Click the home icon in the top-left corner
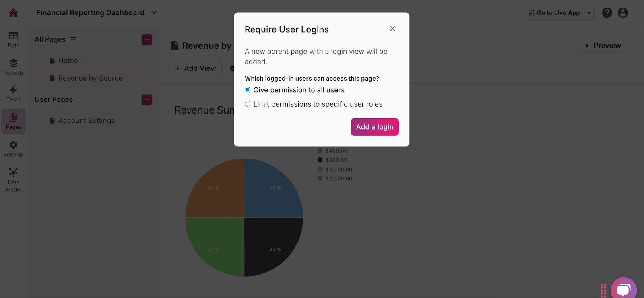Image resolution: width=644 pixels, height=298 pixels. pyautogui.click(x=14, y=13)
